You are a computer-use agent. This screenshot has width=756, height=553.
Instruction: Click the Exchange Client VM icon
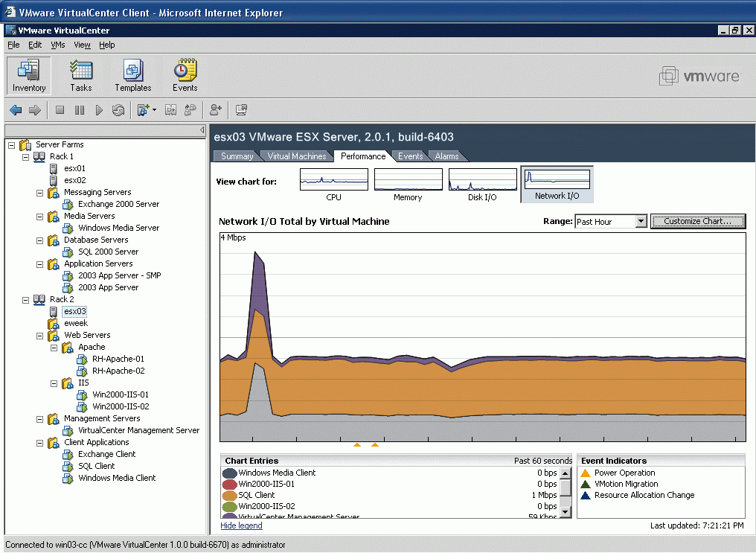pyautogui.click(x=68, y=455)
